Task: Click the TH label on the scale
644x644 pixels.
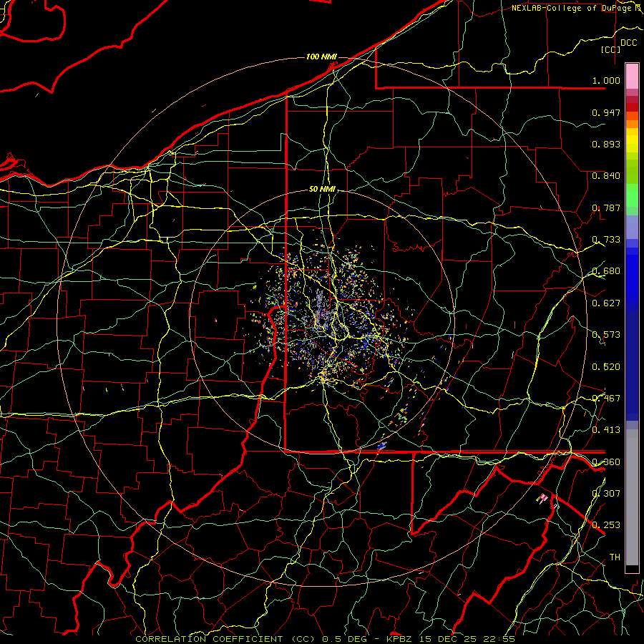Action: pyautogui.click(x=615, y=557)
